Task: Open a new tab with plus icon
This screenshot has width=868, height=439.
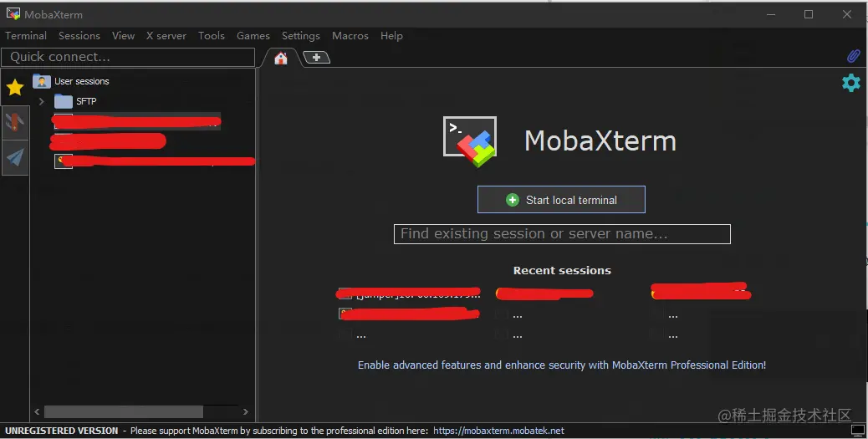Action: 317,57
